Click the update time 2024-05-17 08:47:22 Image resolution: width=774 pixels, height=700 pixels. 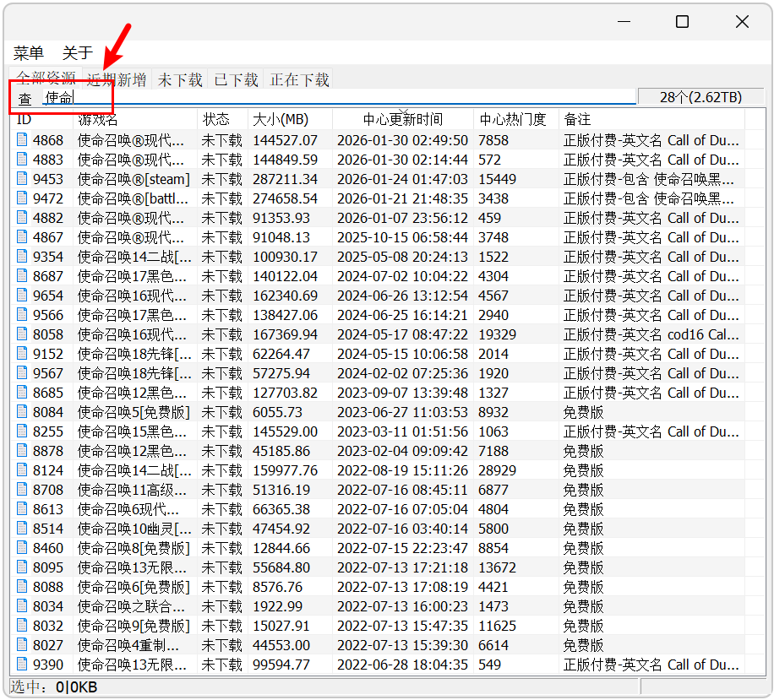pos(402,334)
